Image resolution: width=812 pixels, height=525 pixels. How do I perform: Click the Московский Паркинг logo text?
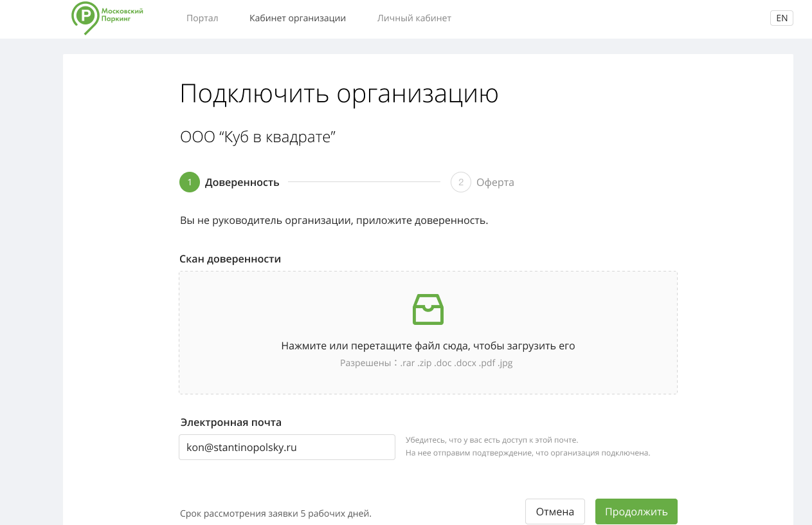click(122, 15)
